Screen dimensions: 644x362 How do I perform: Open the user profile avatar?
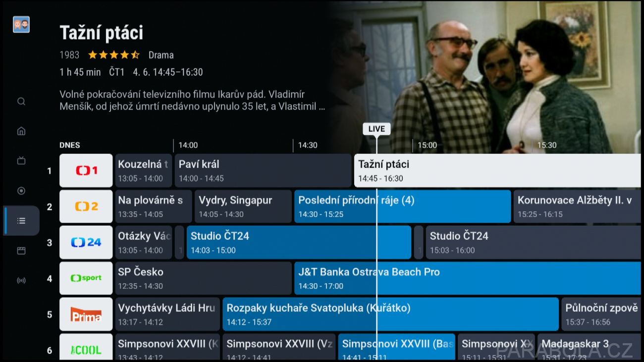tap(21, 25)
